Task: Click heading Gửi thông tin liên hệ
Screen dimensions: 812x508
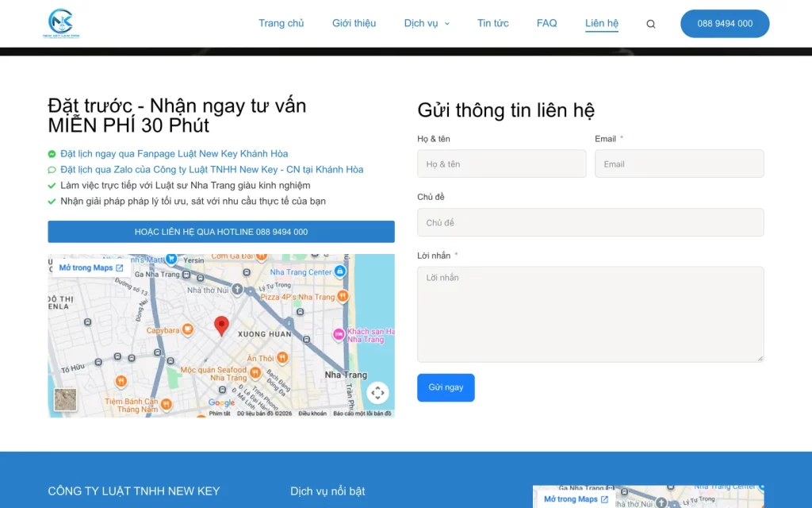Action: coord(506,110)
